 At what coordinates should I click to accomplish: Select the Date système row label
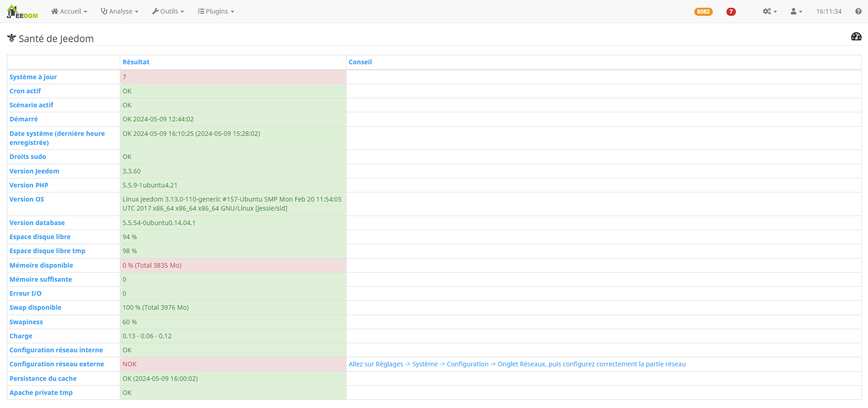[x=57, y=138]
